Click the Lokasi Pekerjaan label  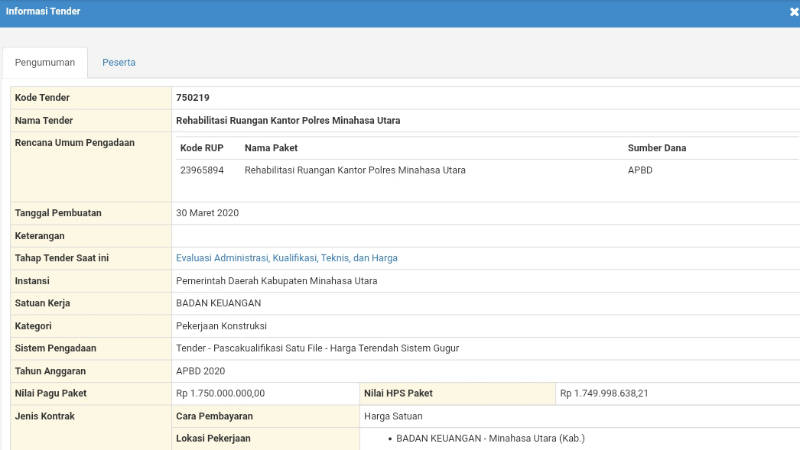point(213,438)
